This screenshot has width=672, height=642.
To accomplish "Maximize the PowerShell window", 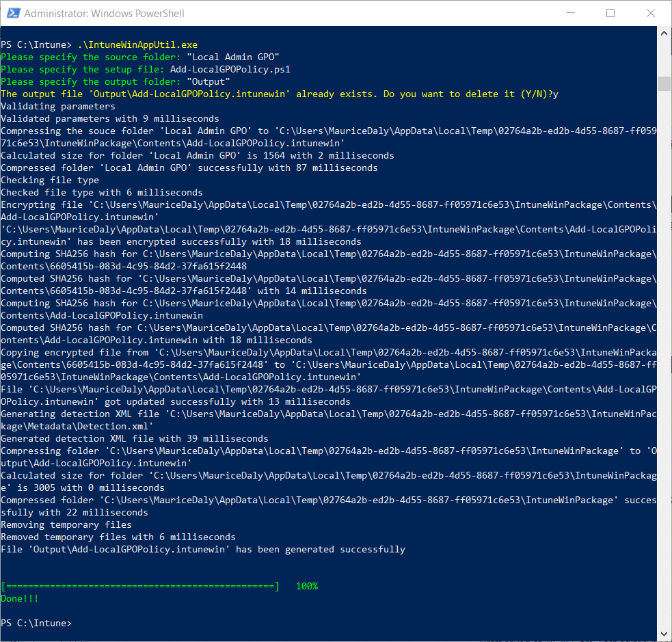I will click(610, 13).
